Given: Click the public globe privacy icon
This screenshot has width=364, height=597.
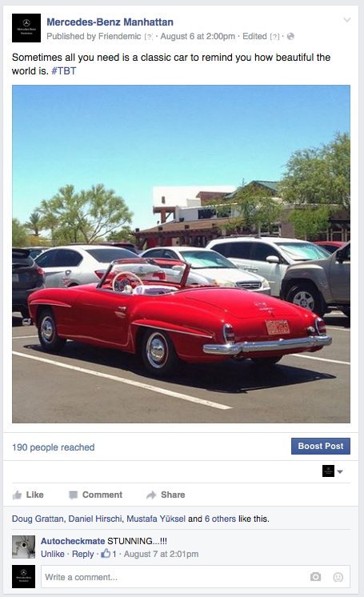Looking at the screenshot, I should tap(290, 37).
